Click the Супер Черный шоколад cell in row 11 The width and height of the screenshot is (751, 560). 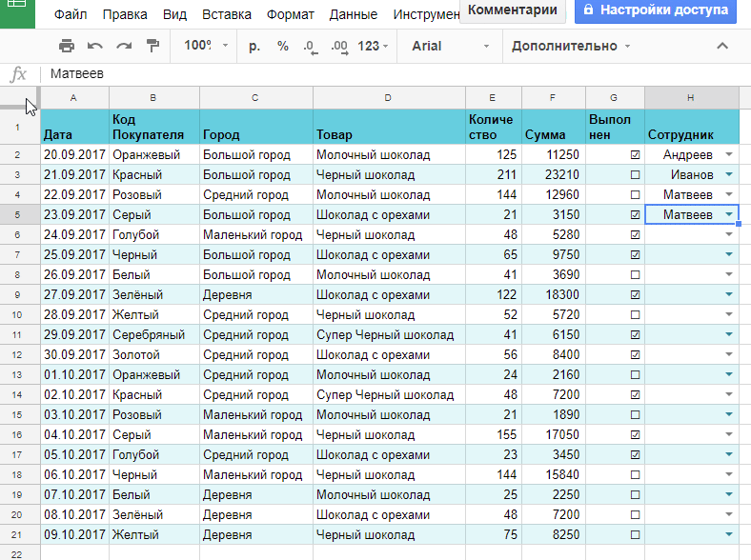[389, 334]
